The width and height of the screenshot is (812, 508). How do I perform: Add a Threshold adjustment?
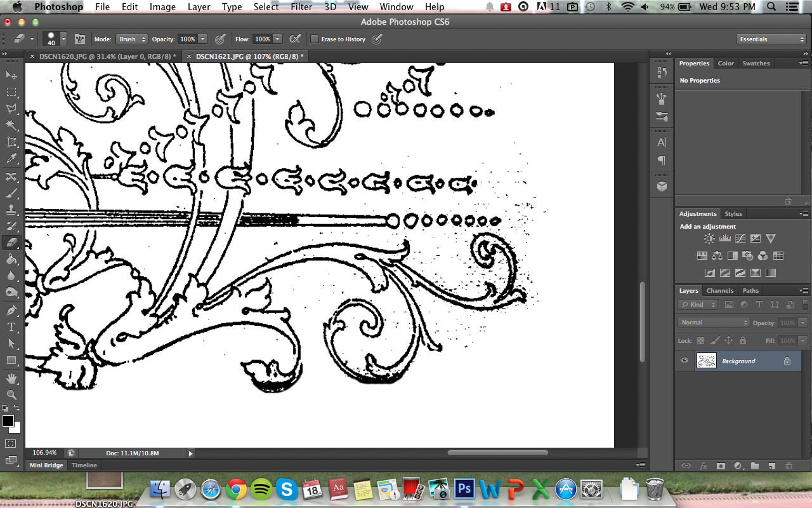coord(740,273)
